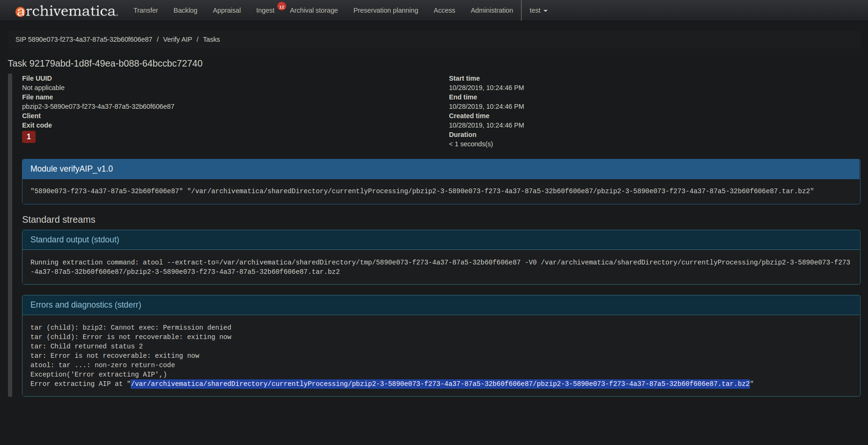Screen dimensions: 868x445
Task: Click the Tasks breadcrumb entry
Action: (211, 39)
